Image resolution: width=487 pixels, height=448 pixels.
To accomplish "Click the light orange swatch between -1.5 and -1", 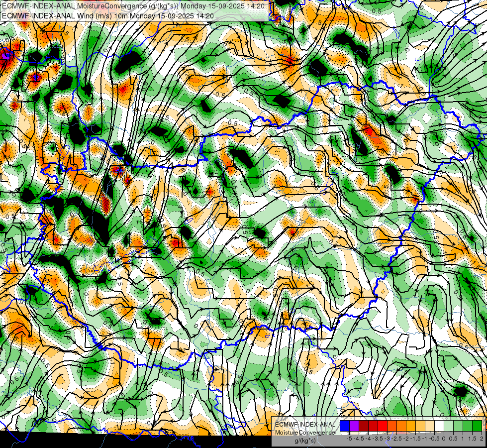I will point(420,426).
